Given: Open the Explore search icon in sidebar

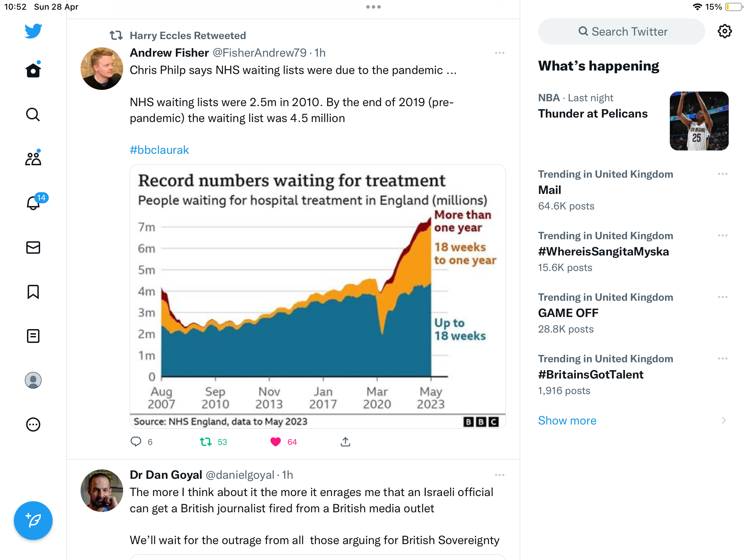Looking at the screenshot, I should [33, 114].
